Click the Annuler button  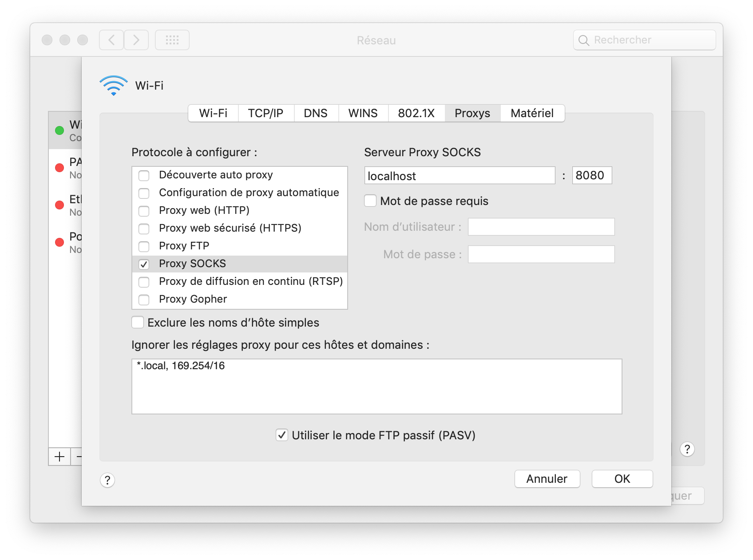[547, 479]
